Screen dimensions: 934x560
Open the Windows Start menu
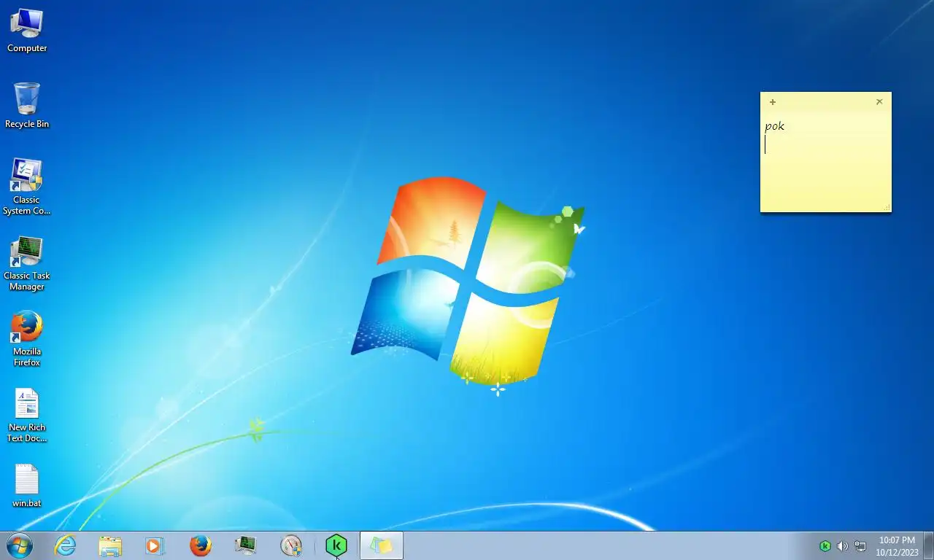pos(20,545)
